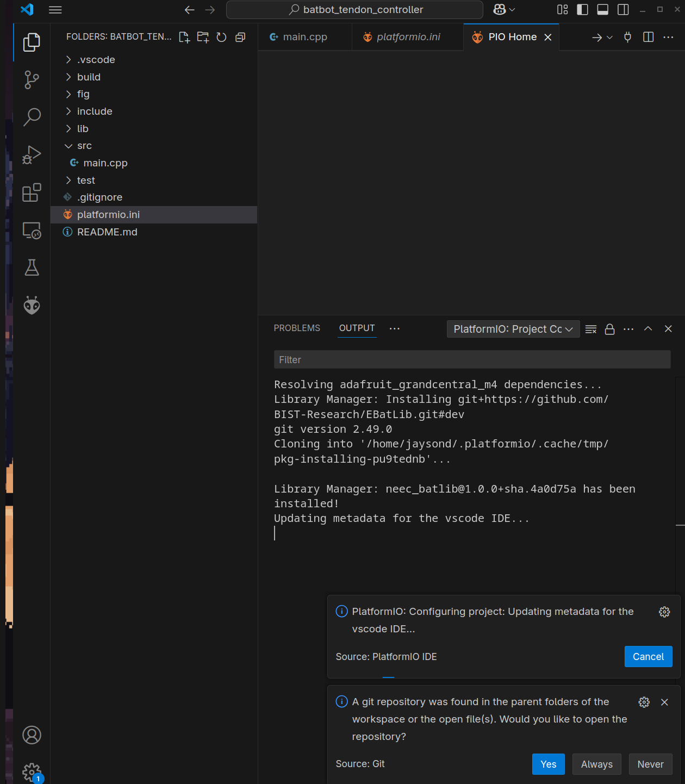685x784 pixels.
Task: Click Always on the git repository prompt
Action: (x=596, y=764)
